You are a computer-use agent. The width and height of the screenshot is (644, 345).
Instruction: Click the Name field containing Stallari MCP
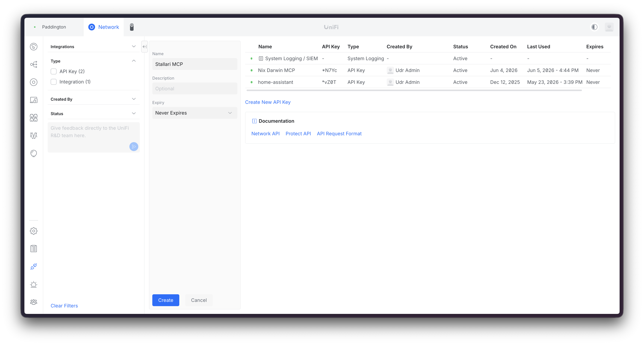tap(194, 64)
